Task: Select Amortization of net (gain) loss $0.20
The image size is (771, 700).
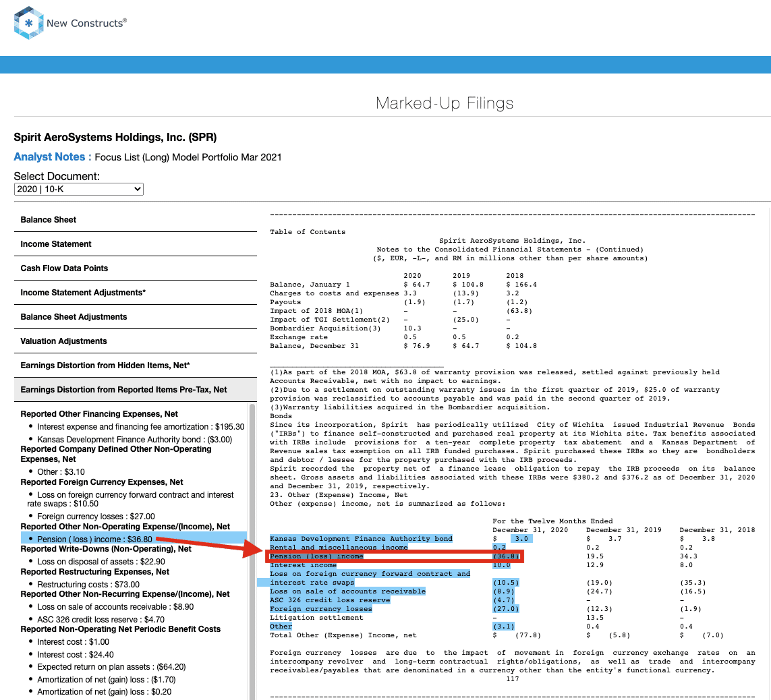Action: click(x=105, y=692)
